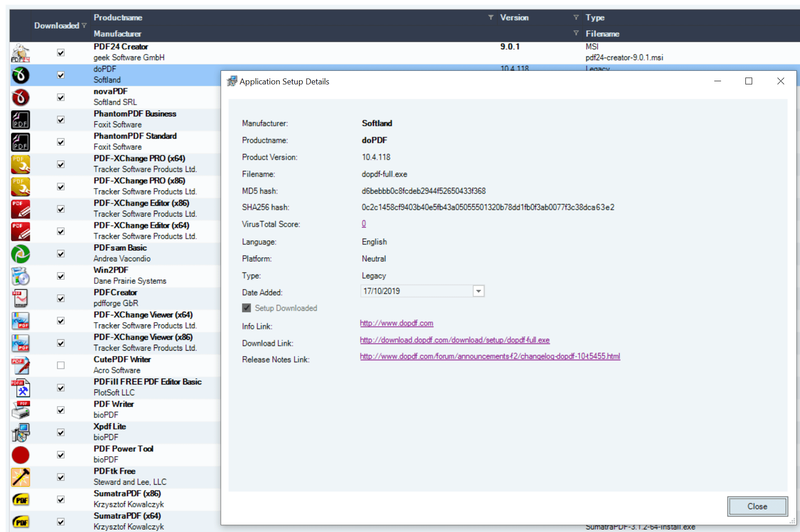Open the PDFsam Basic icon

click(x=20, y=254)
